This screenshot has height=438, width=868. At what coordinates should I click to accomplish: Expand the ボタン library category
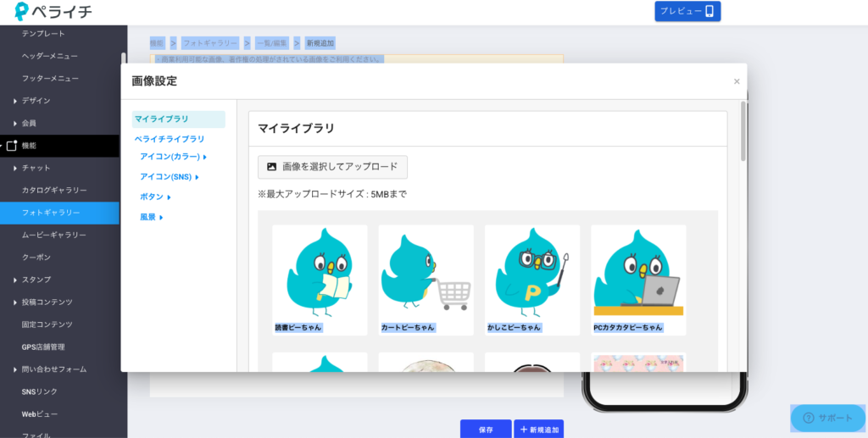[155, 197]
